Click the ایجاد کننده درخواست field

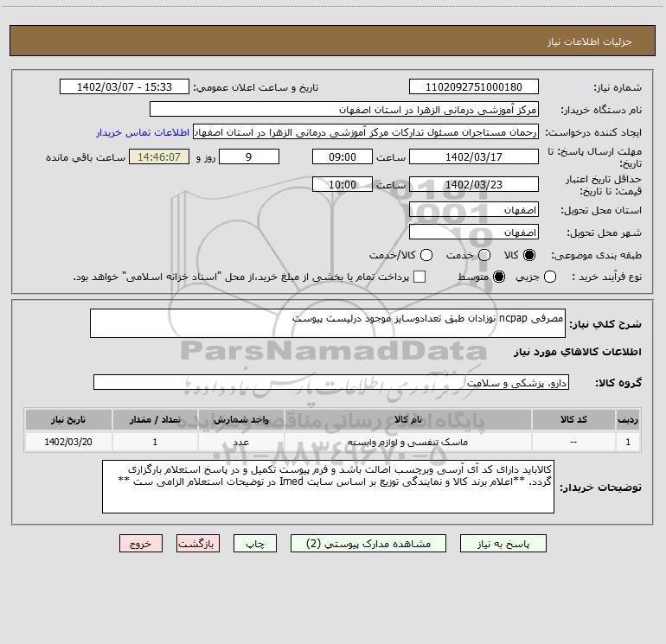point(366,132)
